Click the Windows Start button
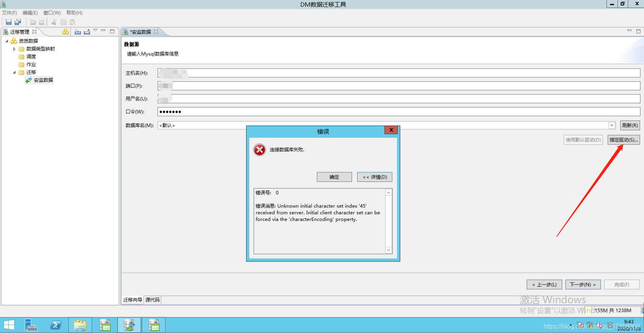The height and width of the screenshot is (334, 644). coord(9,325)
